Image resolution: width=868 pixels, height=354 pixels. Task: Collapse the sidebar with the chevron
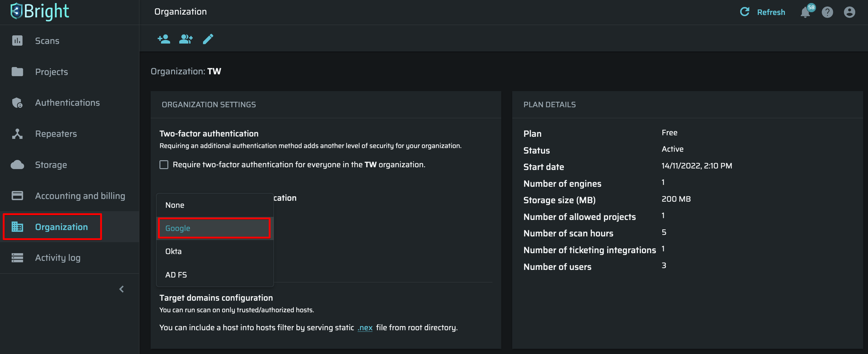(122, 289)
